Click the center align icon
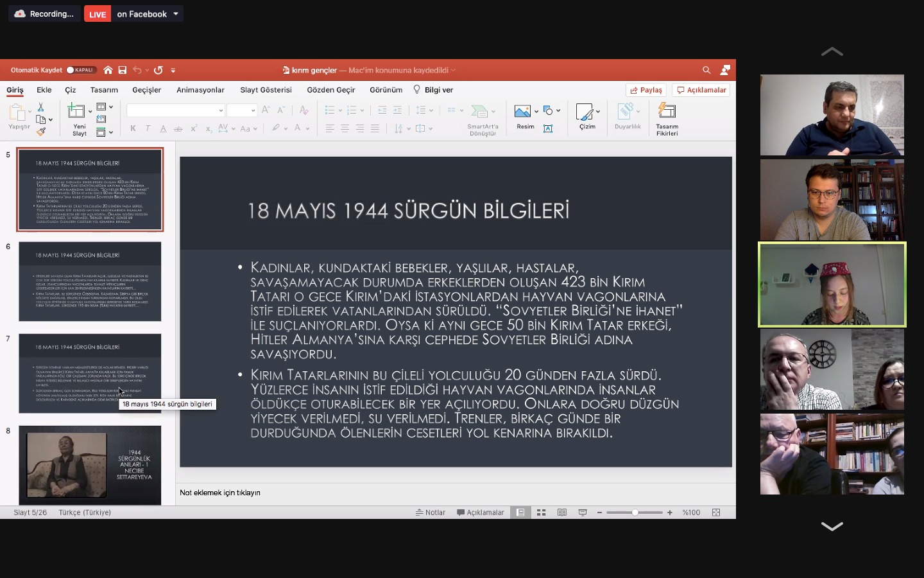924x578 pixels. click(x=345, y=128)
